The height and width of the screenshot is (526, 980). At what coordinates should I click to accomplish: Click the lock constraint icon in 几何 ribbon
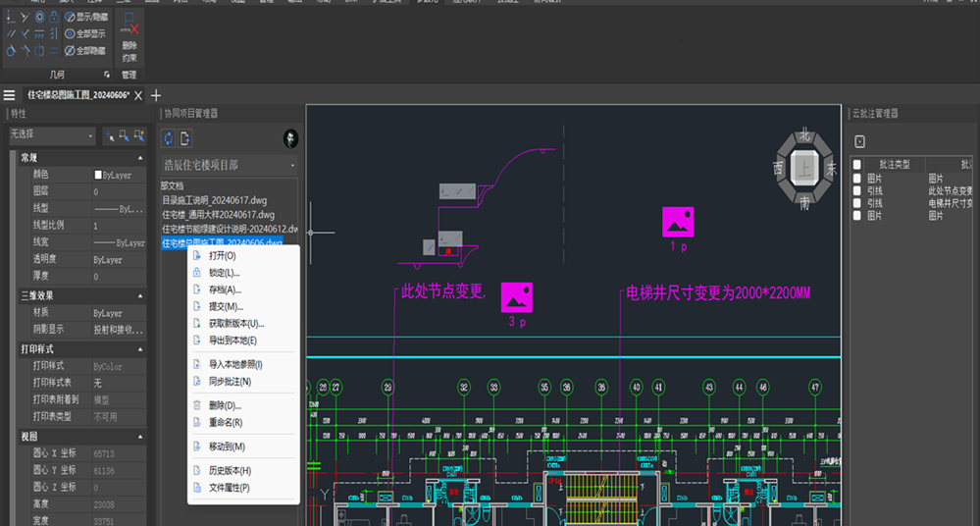[x=54, y=17]
